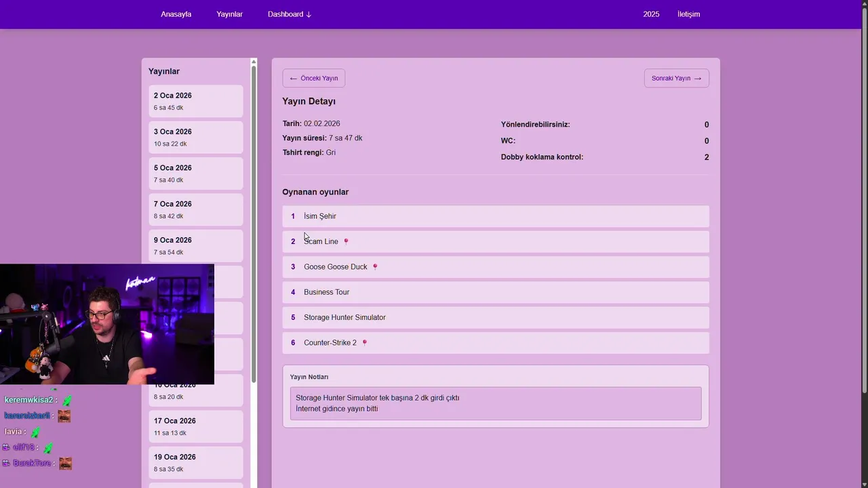Viewport: 868px width, 488px height.
Task: Click the Önceki Yayın button
Action: 314,78
